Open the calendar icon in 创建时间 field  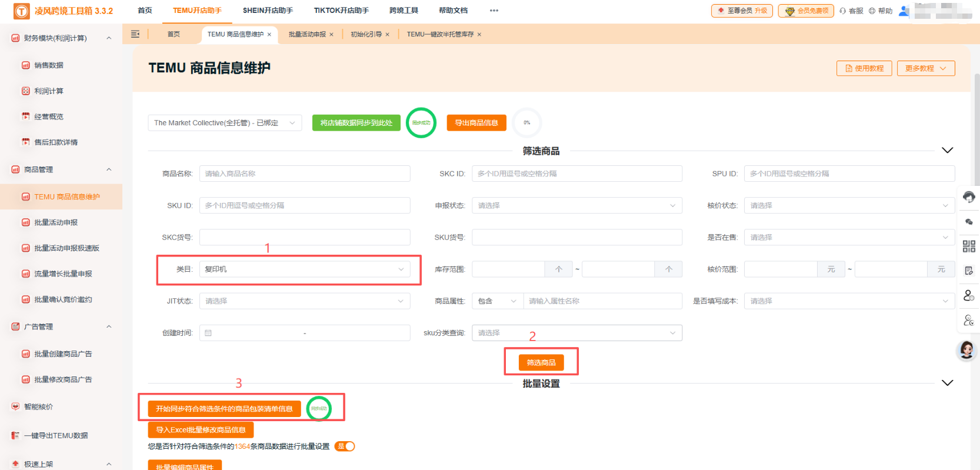point(208,333)
